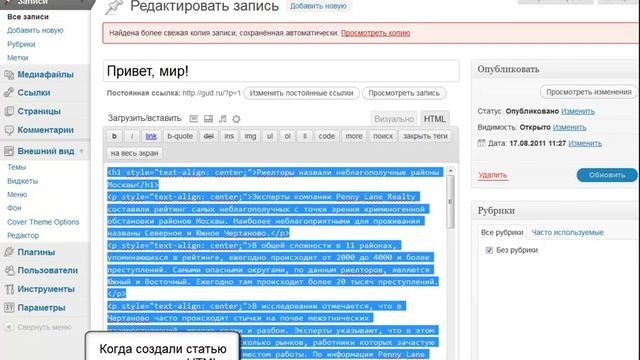640x360 pixels.
Task: Click the del quicktag button
Action: pyautogui.click(x=209, y=136)
